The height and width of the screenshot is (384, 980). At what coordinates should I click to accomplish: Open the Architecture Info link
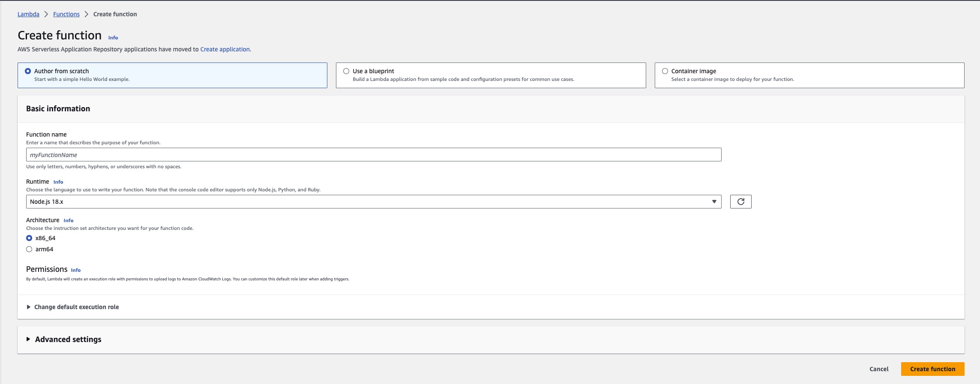pos(69,220)
